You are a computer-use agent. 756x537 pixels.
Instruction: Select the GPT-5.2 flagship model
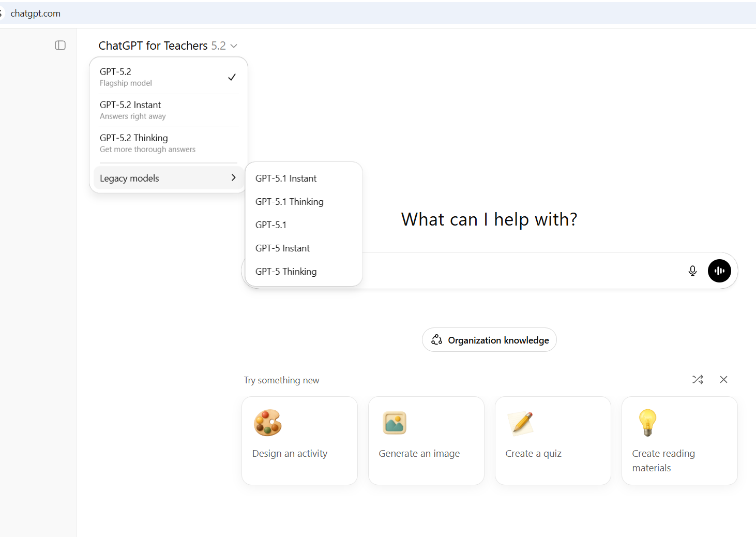(x=169, y=77)
